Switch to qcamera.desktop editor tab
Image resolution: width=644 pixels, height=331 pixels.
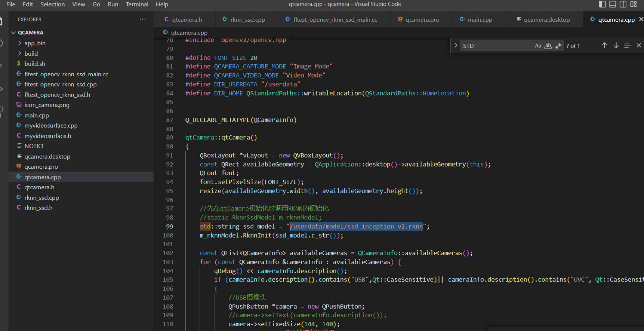click(x=546, y=19)
